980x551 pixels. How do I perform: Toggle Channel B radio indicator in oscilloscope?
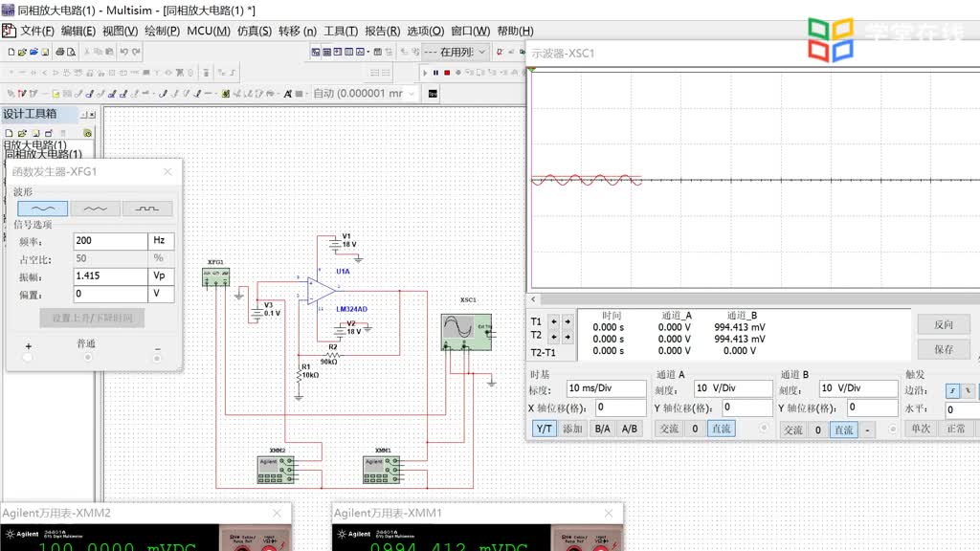pyautogui.click(x=893, y=429)
